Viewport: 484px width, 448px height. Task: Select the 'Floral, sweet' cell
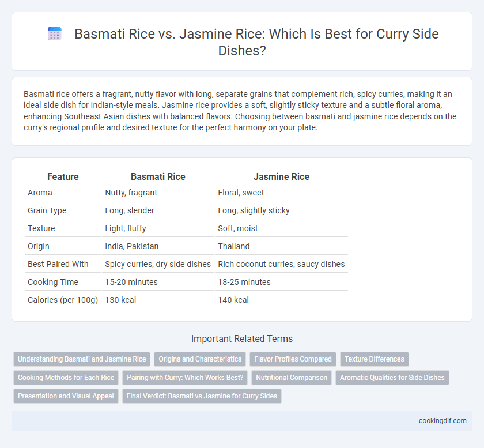(x=281, y=193)
